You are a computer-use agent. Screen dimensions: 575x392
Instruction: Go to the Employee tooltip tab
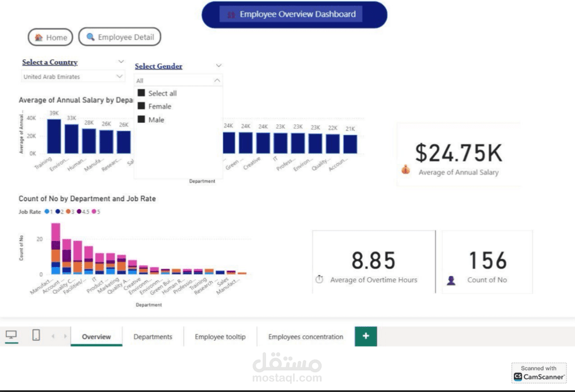pos(220,337)
